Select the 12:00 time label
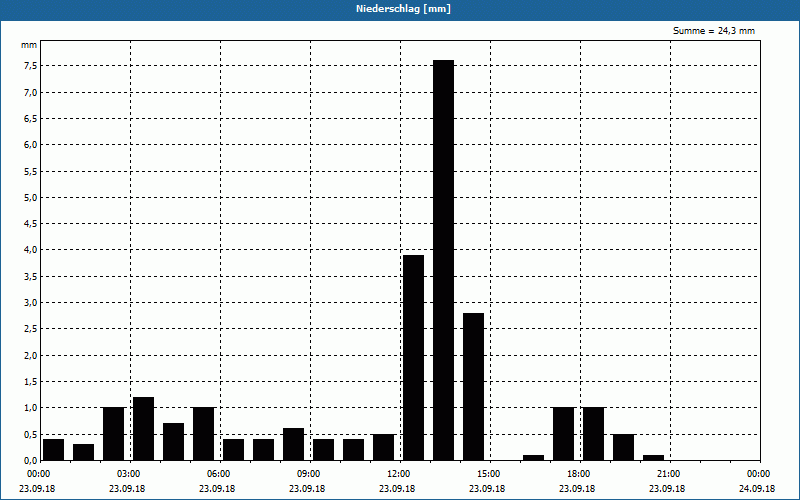The width and height of the screenshot is (800, 500). pos(401,474)
